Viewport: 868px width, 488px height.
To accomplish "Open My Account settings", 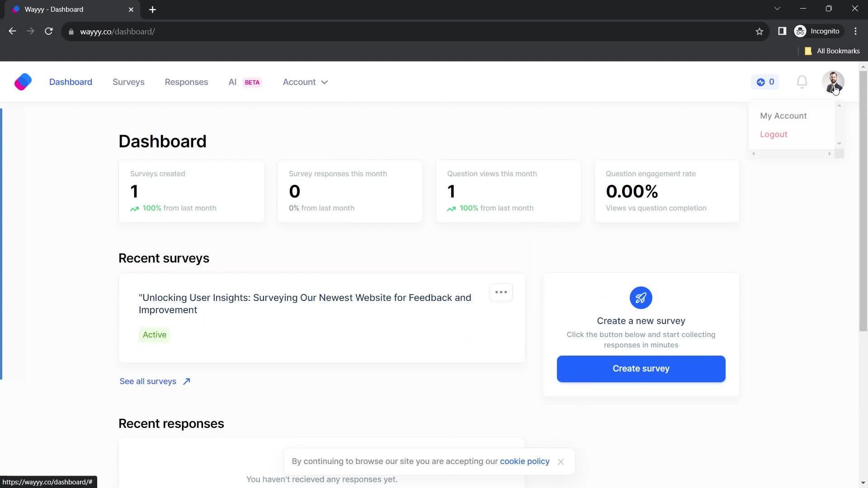I will (783, 116).
